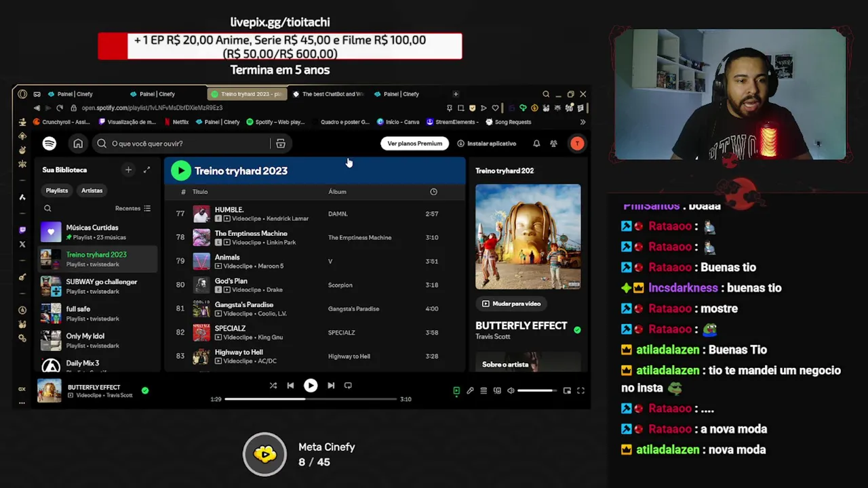Open new tab with plus button
868x488 pixels.
tap(456, 94)
